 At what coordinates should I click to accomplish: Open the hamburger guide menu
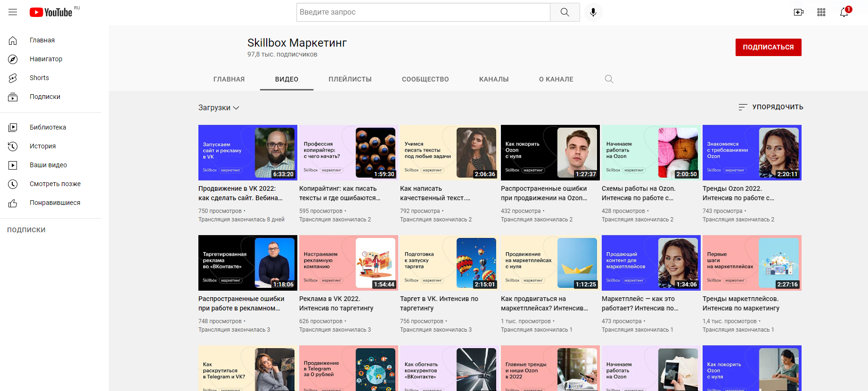pos(13,12)
